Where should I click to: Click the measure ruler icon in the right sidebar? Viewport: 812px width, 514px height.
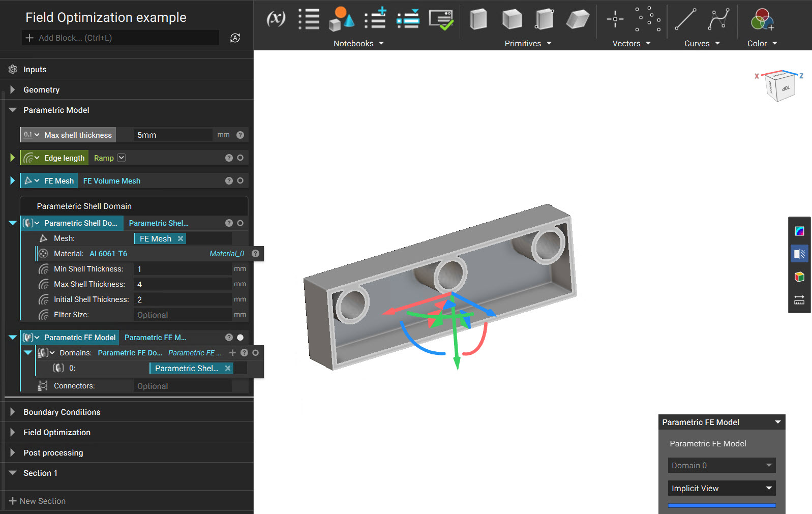click(799, 300)
